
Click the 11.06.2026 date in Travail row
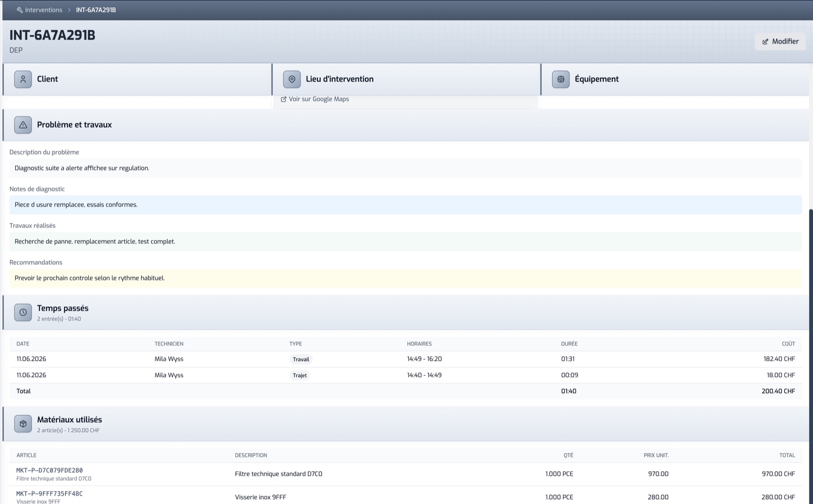[31, 359]
